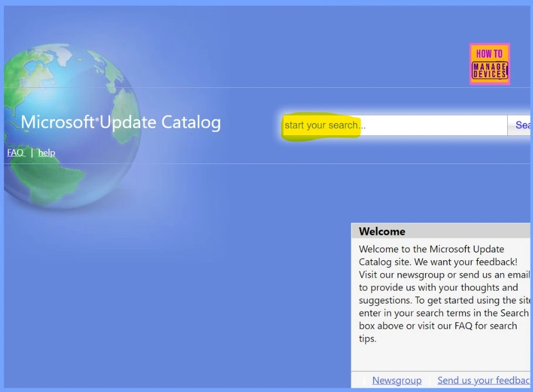This screenshot has height=392, width=533.
Task: Click the "Welcome to the Microsoft Update" paragraph text
Action: (x=444, y=294)
